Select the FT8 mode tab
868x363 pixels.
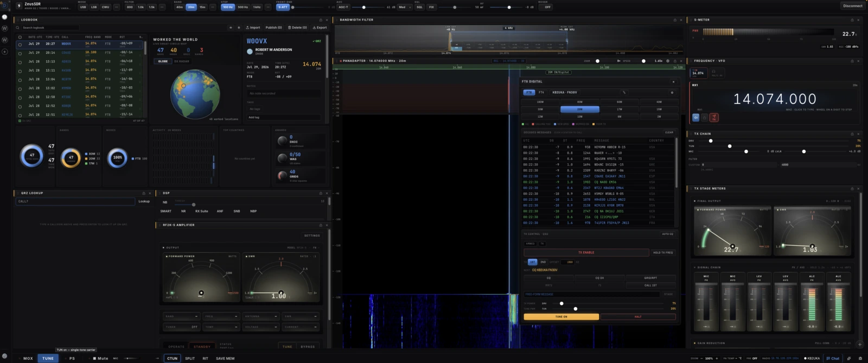click(529, 92)
